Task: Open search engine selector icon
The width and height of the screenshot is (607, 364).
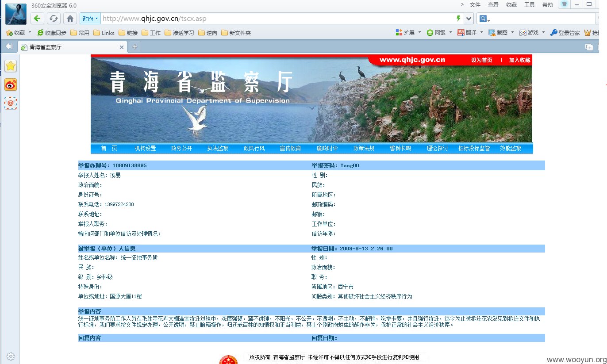Action: [x=484, y=19]
